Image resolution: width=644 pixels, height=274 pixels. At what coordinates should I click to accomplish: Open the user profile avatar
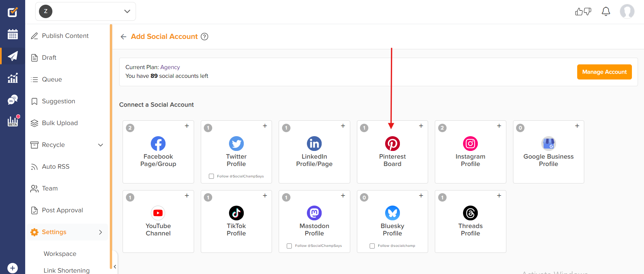click(x=627, y=11)
